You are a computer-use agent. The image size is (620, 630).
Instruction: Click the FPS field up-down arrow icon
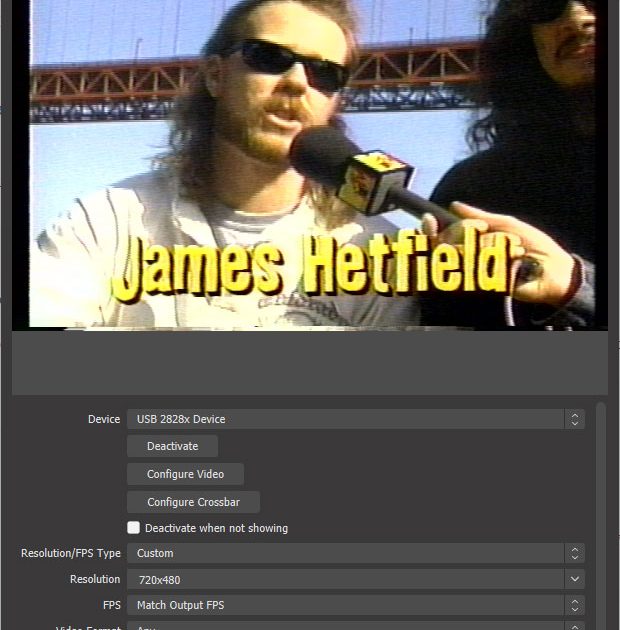(x=574, y=605)
